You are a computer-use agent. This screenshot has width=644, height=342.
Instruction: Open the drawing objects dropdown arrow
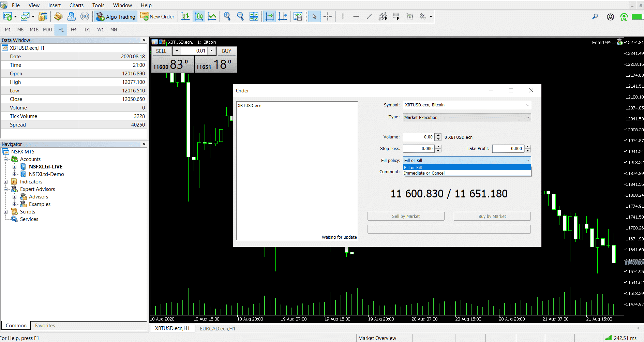coord(431,16)
